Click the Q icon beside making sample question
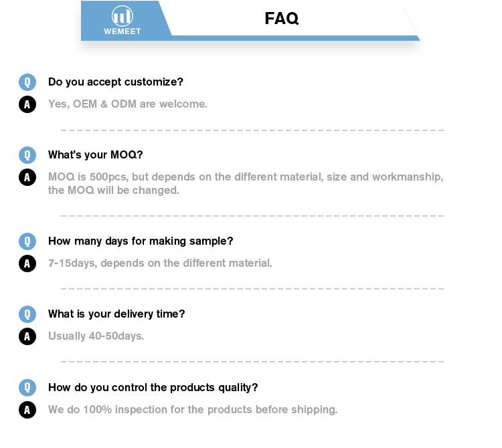This screenshot has height=448, width=502. click(x=27, y=241)
